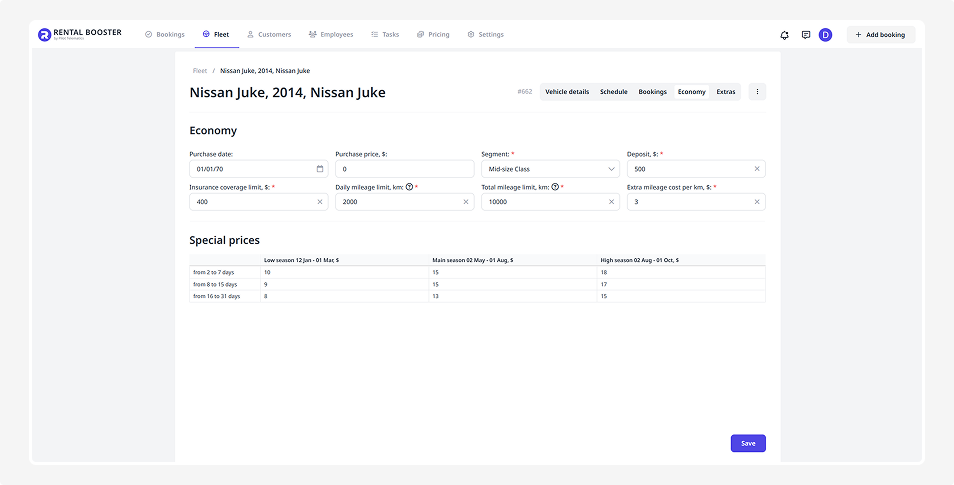Click the Add booking button
Image resolution: width=954 pixels, height=485 pixels.
[x=880, y=35]
